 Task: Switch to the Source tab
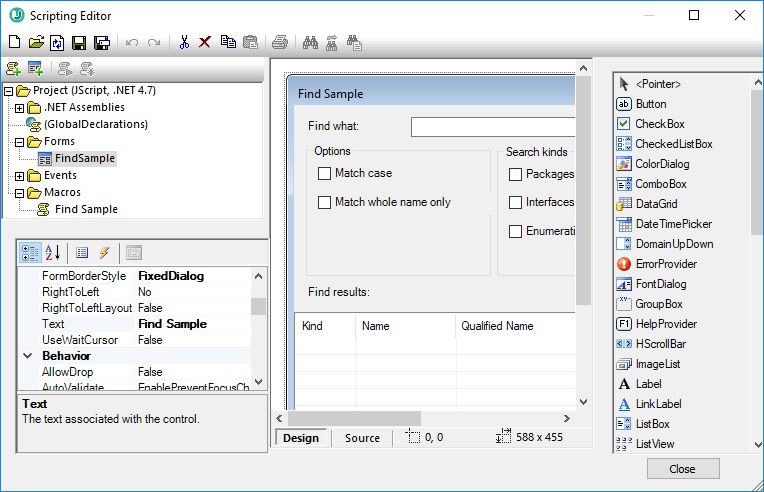(362, 438)
